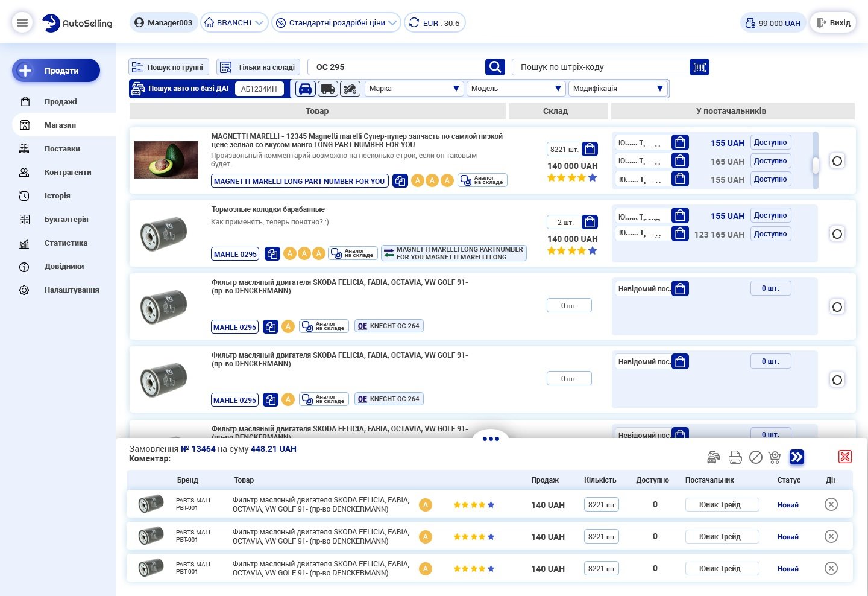Select the truck vehicle type icon
The image size is (868, 596).
(327, 89)
